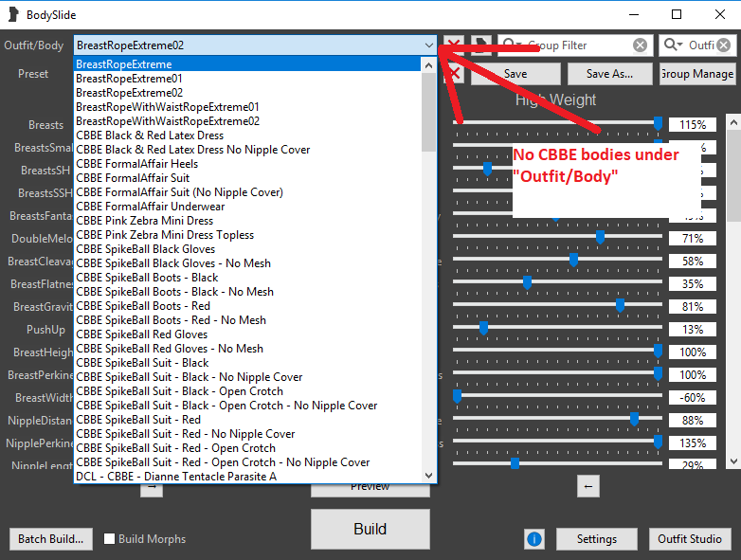The image size is (741, 560).
Task: Click the Outfit/Body combo box field
Action: (255, 45)
